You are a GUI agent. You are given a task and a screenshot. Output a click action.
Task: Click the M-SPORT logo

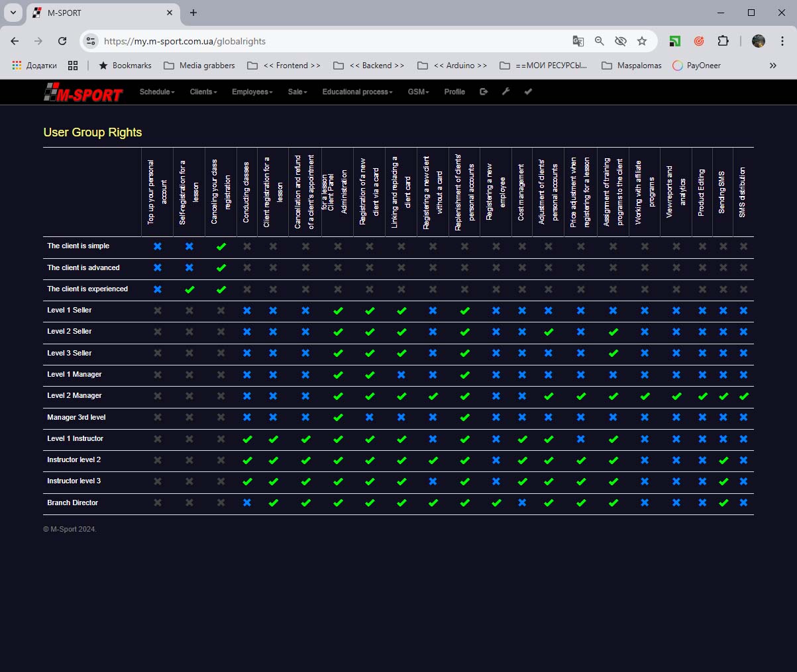click(83, 93)
